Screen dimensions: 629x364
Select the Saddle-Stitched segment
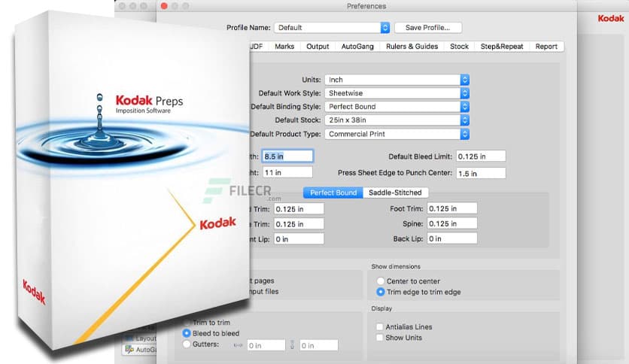pyautogui.click(x=396, y=193)
